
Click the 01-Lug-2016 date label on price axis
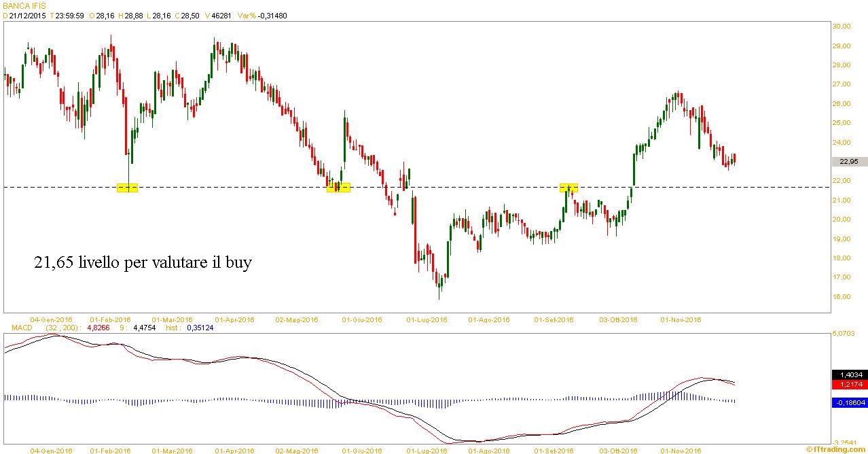pos(427,319)
